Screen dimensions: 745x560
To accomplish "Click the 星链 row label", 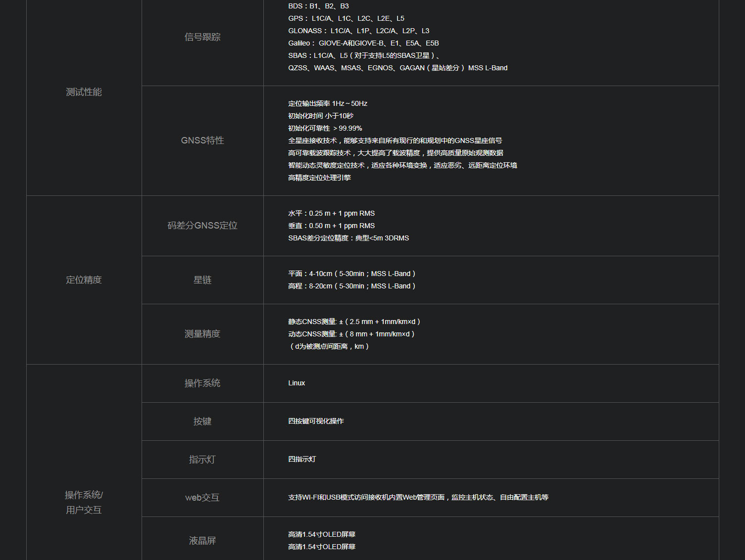I will (202, 280).
